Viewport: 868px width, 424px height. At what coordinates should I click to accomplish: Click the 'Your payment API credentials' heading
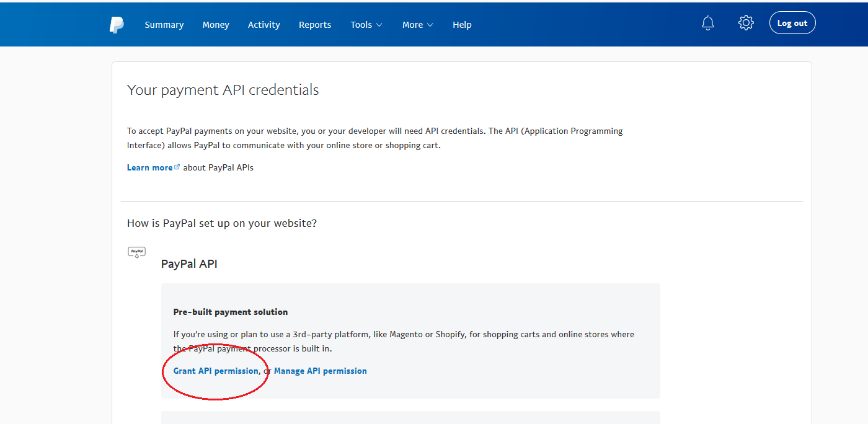click(223, 90)
